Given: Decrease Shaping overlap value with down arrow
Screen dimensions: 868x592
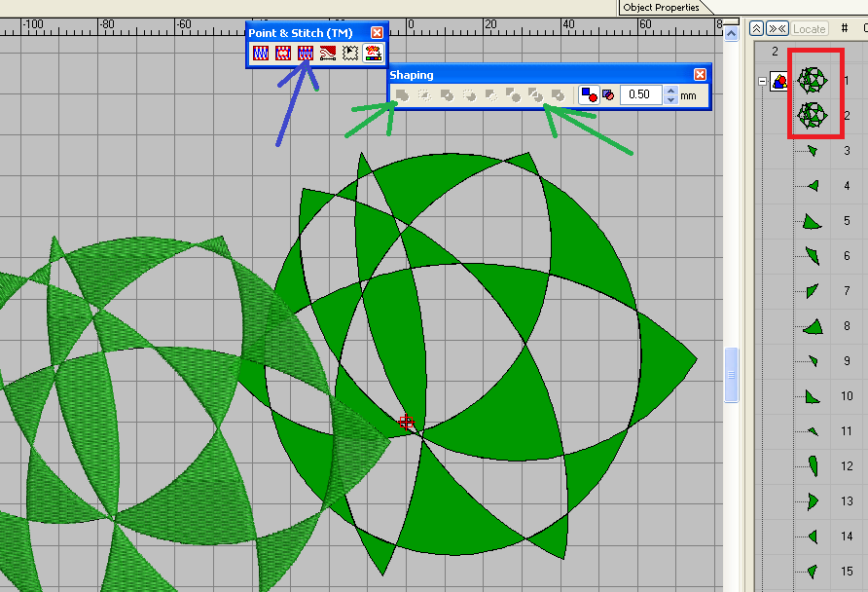Looking at the screenshot, I should pyautogui.click(x=670, y=99).
